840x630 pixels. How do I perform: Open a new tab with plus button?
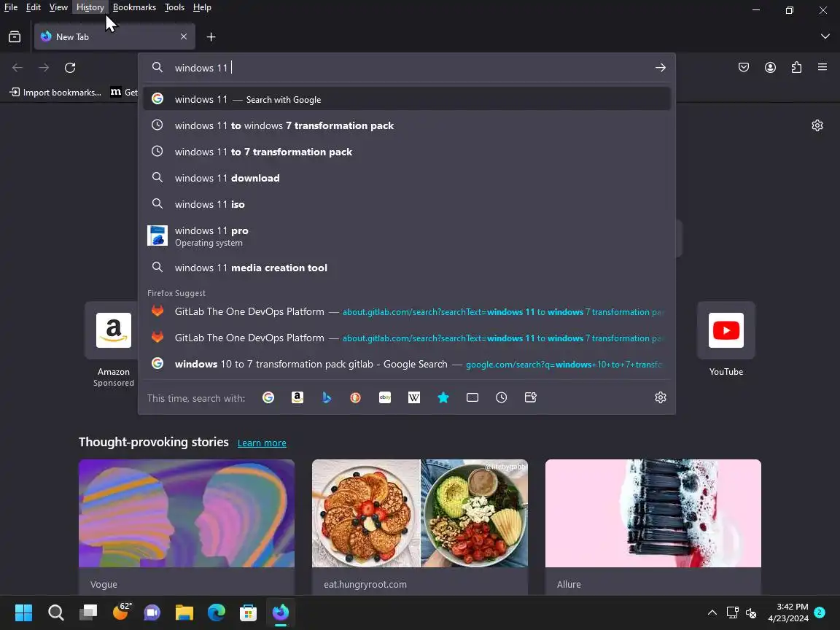pyautogui.click(x=211, y=36)
